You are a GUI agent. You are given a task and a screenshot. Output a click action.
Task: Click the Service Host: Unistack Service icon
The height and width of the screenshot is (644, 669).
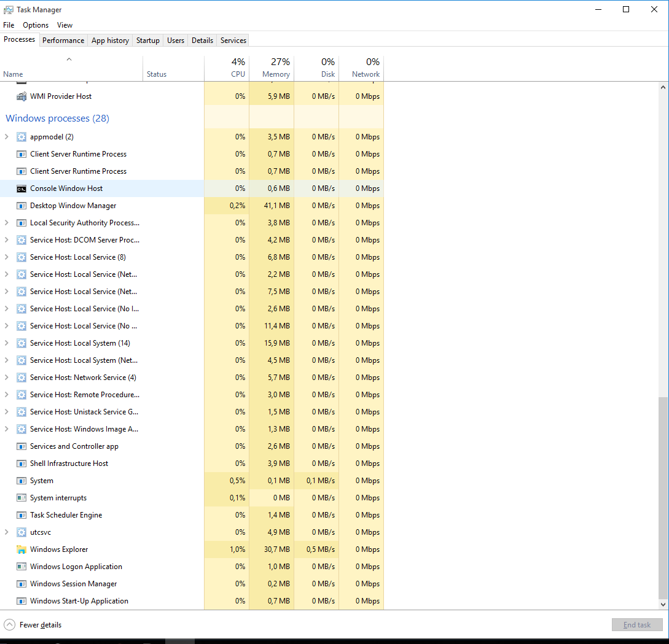(x=22, y=412)
